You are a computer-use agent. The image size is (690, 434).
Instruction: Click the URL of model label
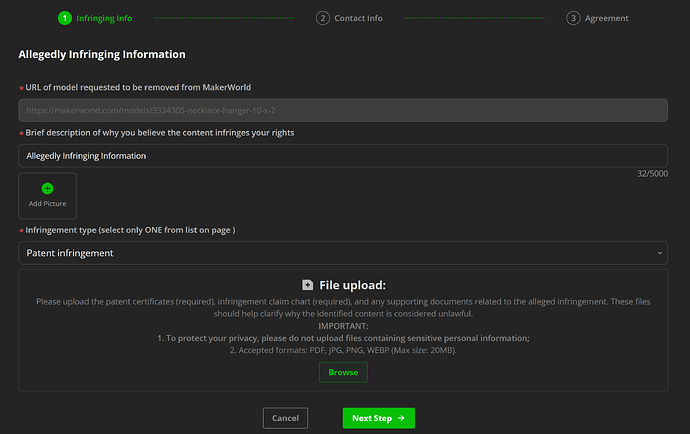138,88
